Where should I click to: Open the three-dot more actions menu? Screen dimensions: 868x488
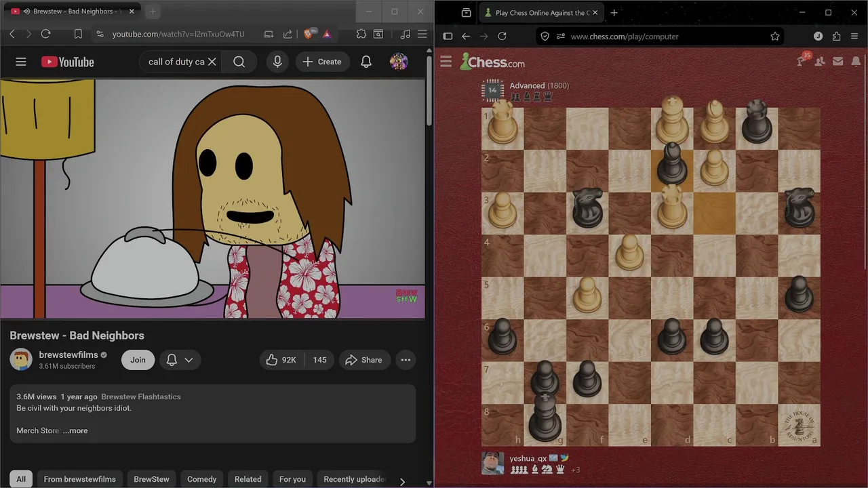tap(406, 360)
